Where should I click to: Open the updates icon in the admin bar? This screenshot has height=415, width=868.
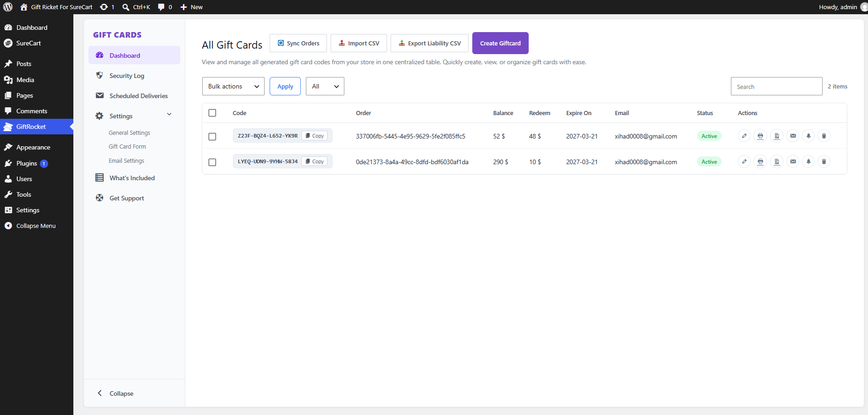click(107, 7)
